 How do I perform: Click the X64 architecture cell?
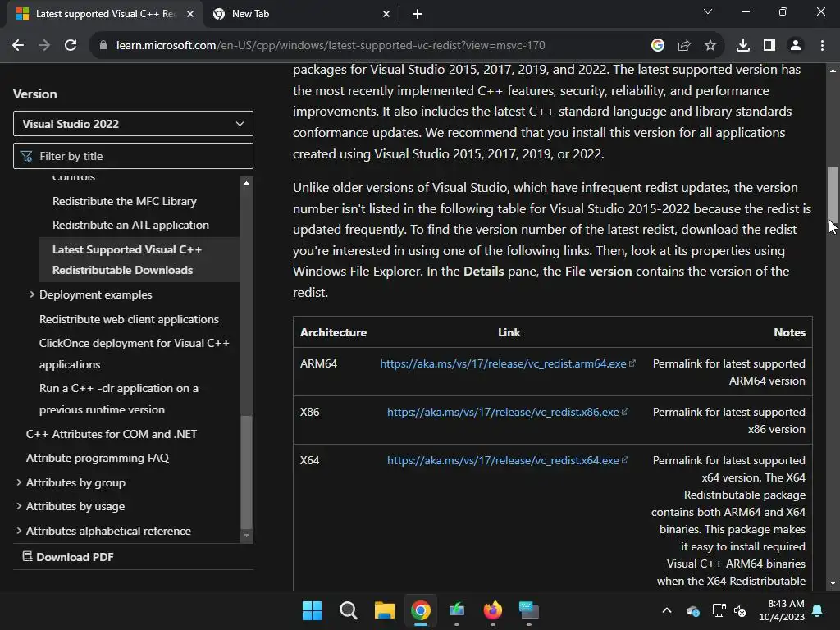(x=309, y=460)
